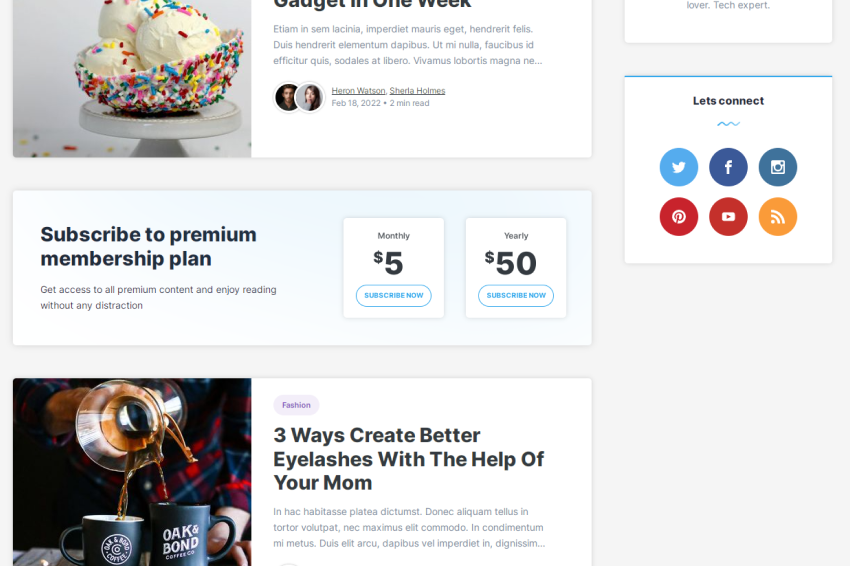Click Sherla Holmes' author avatar
This screenshot has width=850, height=566.
pos(310,98)
